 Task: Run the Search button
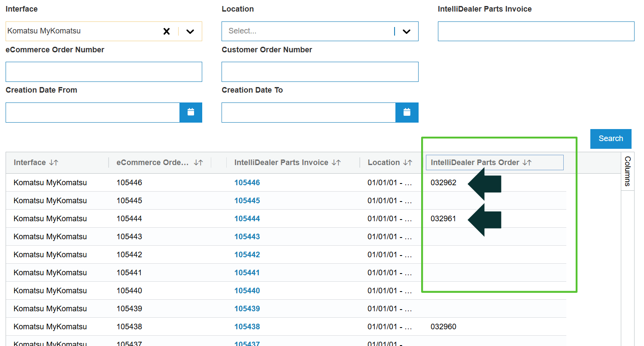pyautogui.click(x=611, y=138)
